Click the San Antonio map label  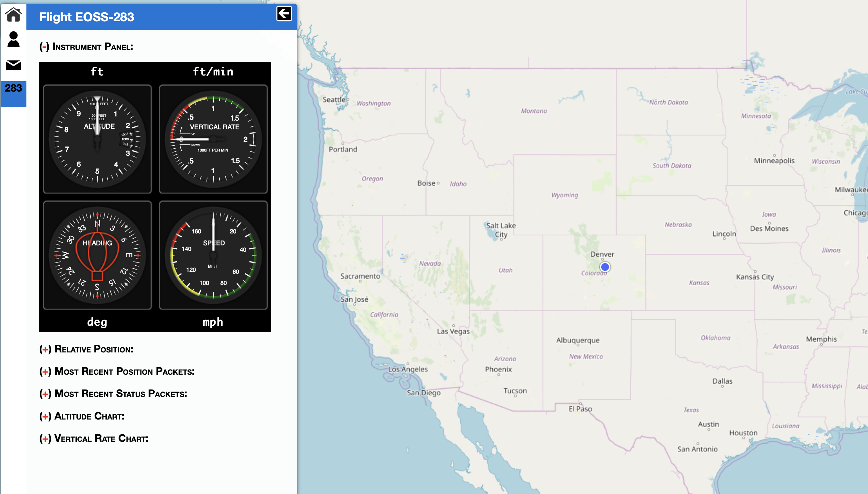point(698,449)
